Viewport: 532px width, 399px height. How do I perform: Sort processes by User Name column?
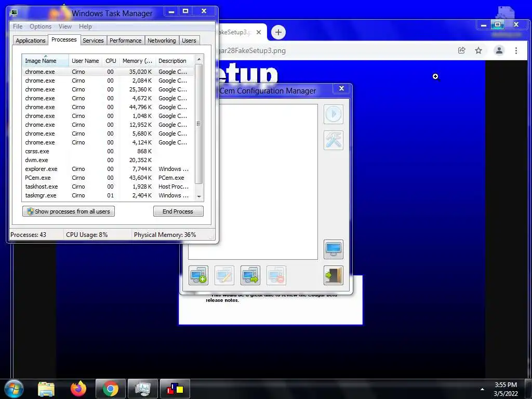(x=85, y=61)
